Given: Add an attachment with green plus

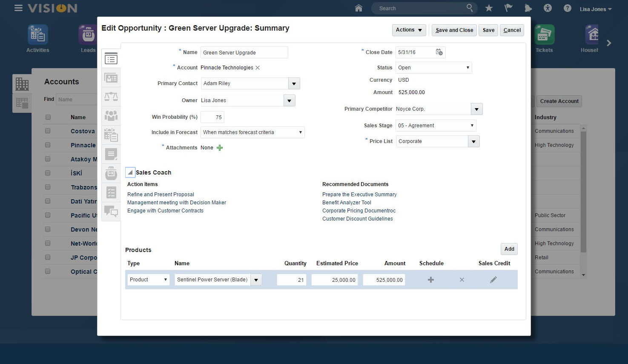Looking at the screenshot, I should pos(220,148).
